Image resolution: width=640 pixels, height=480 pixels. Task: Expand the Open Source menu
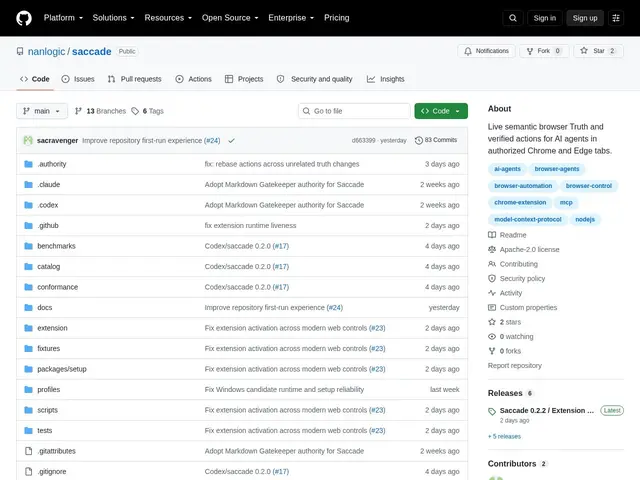[230, 18]
